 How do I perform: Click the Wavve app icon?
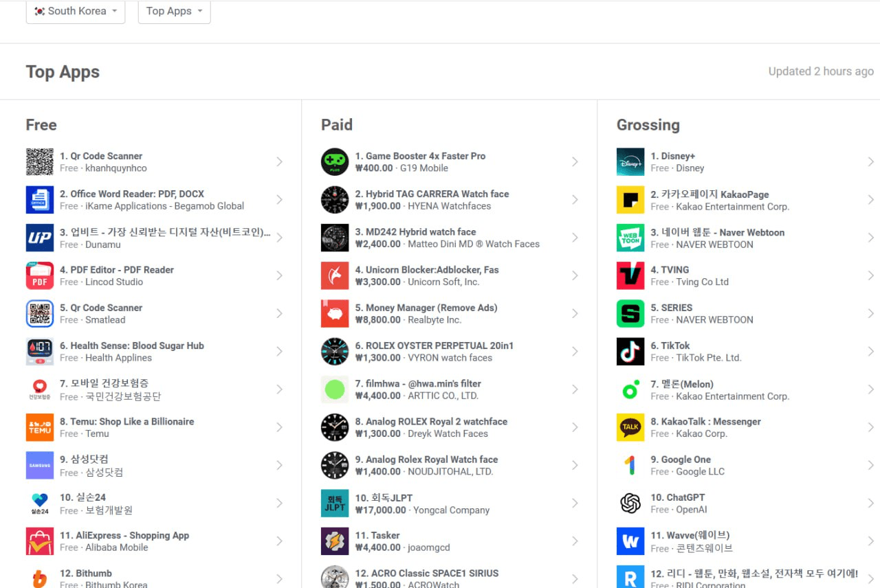pyautogui.click(x=630, y=541)
